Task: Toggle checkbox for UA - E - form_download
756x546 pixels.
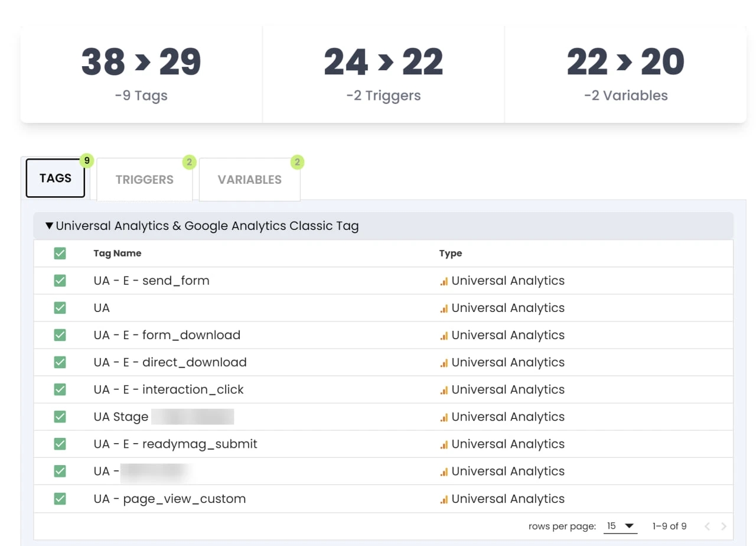Action: click(60, 335)
